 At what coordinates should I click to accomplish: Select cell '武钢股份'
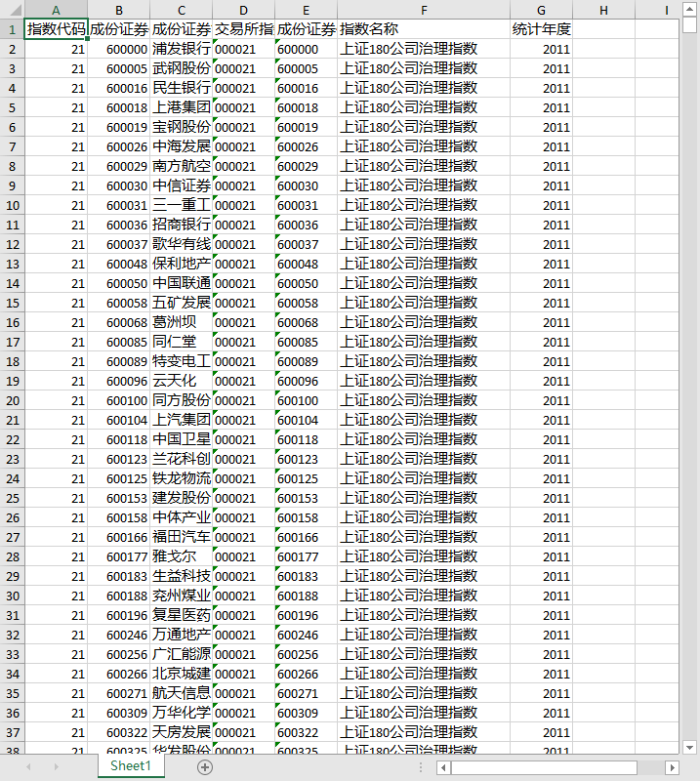(x=182, y=68)
